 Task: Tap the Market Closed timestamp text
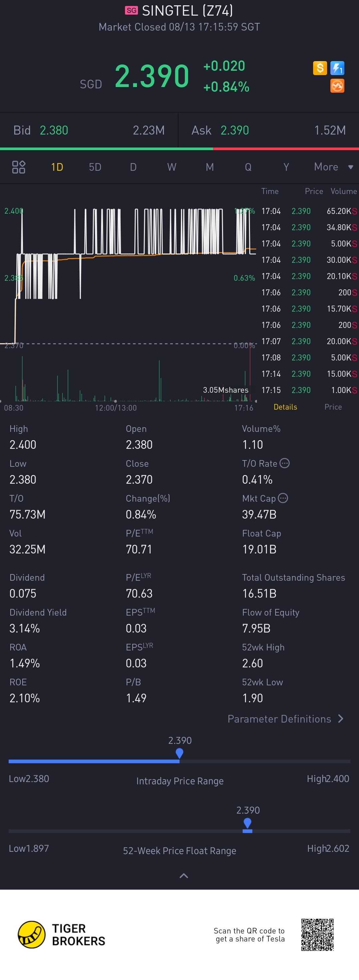(179, 27)
